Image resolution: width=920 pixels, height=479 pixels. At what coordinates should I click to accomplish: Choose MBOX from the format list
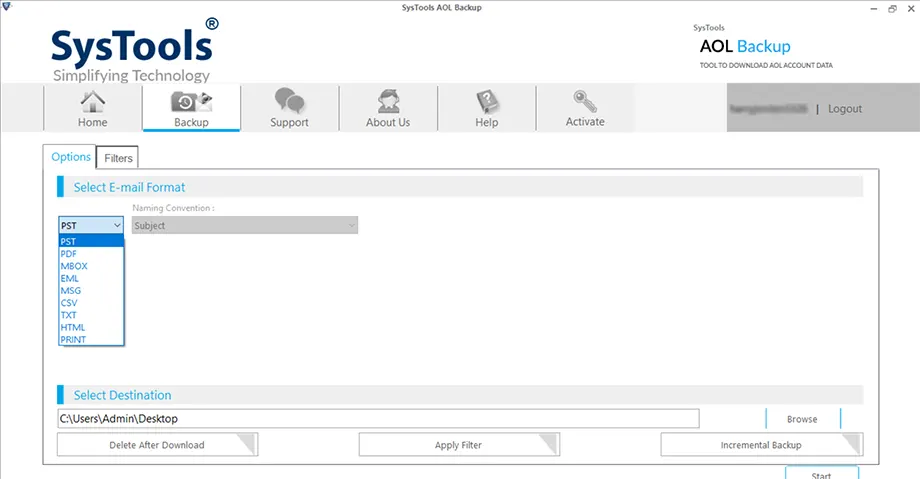pos(91,266)
